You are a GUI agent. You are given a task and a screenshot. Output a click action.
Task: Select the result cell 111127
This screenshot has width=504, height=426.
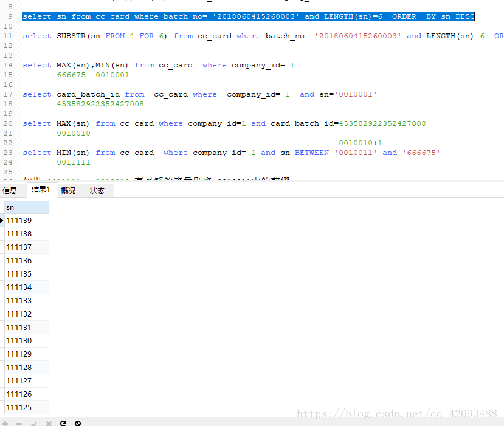27,380
